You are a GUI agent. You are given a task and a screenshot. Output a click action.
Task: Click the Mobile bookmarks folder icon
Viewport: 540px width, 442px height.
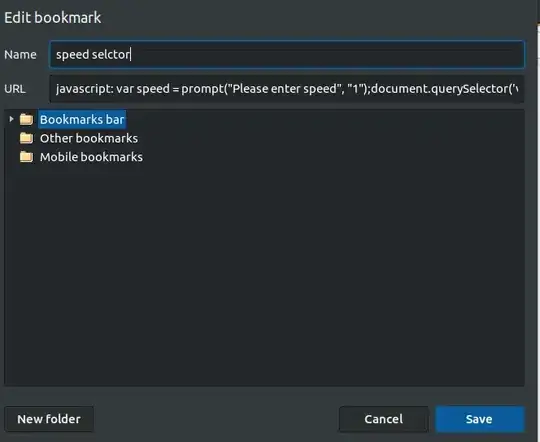pyautogui.click(x=27, y=157)
